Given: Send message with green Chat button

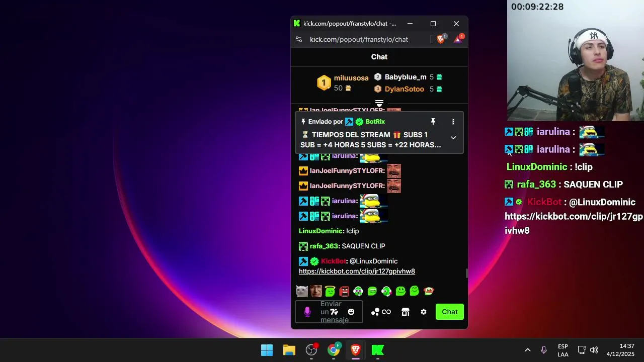Looking at the screenshot, I should point(450,312).
